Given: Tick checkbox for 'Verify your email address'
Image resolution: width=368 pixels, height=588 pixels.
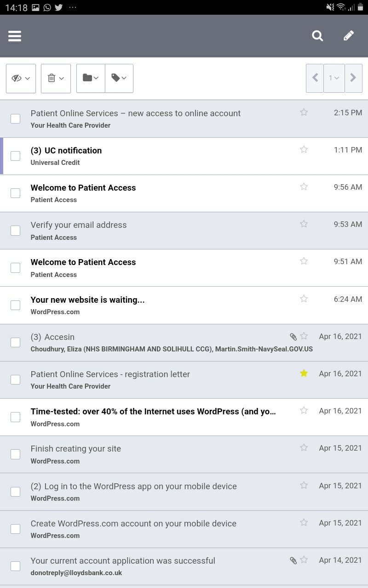Looking at the screenshot, I should click(x=16, y=231).
